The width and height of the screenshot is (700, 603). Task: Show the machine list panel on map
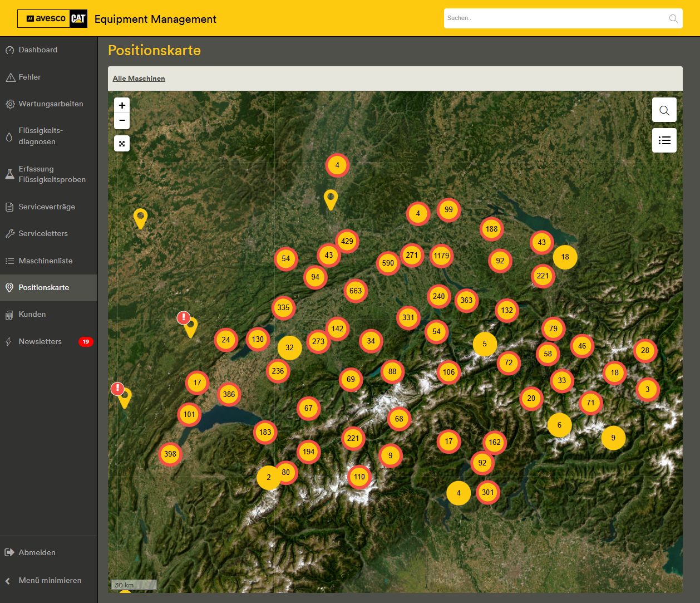click(x=664, y=140)
